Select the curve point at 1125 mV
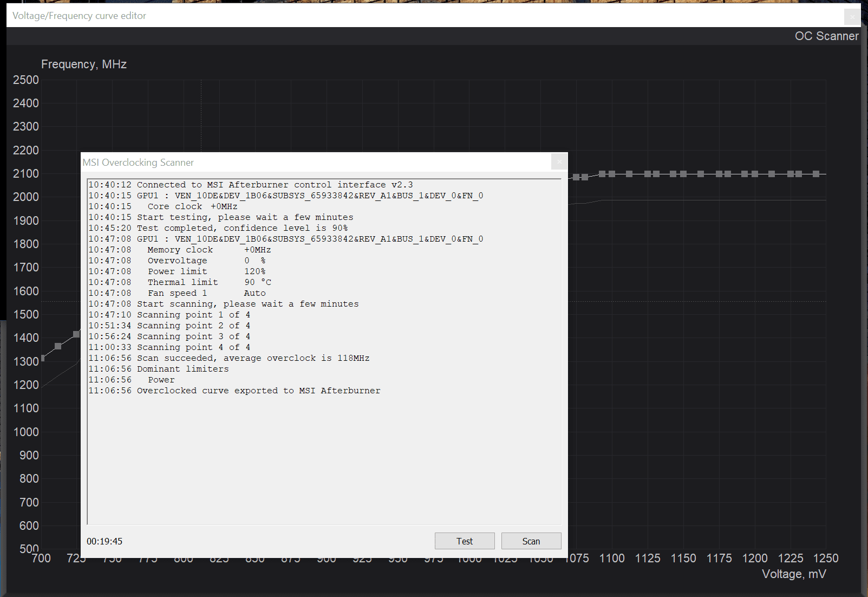The width and height of the screenshot is (868, 597). (648, 174)
